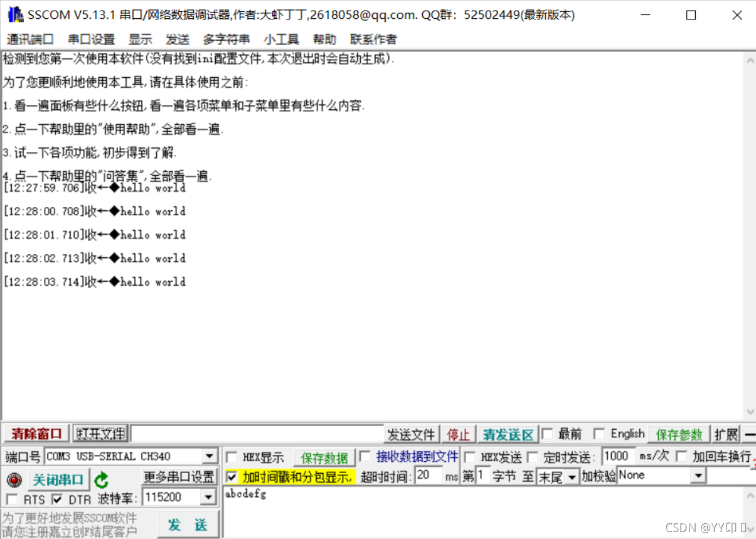Click the red serial port status indicator
This screenshot has width=756, height=539.
[x=14, y=480]
